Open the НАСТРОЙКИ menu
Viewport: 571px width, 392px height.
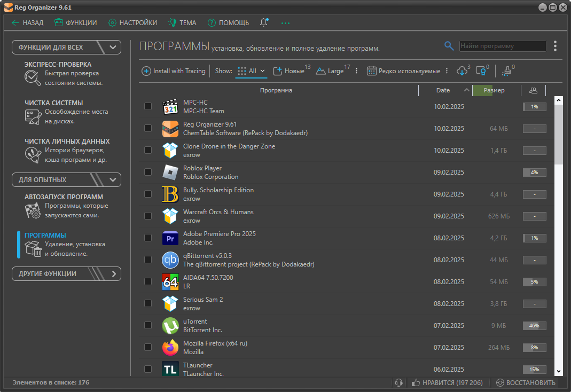pyautogui.click(x=133, y=23)
